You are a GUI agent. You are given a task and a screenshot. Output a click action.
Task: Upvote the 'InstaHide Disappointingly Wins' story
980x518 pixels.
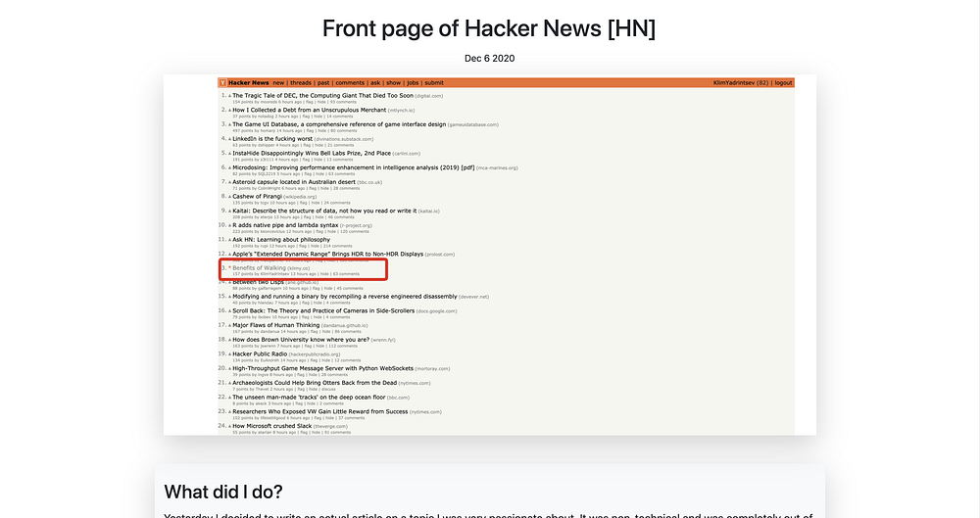point(229,154)
